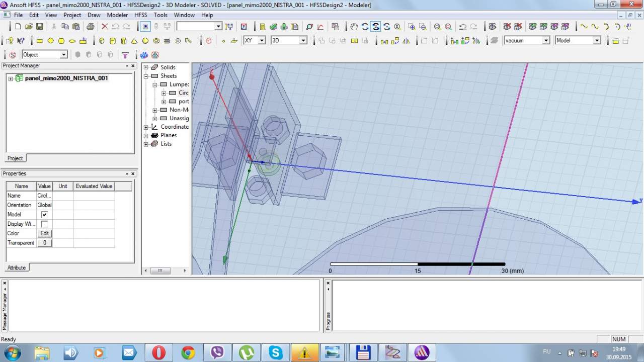This screenshot has width=644, height=362.
Task: Uncheck the Model checkbox in Properties
Action: point(44,215)
